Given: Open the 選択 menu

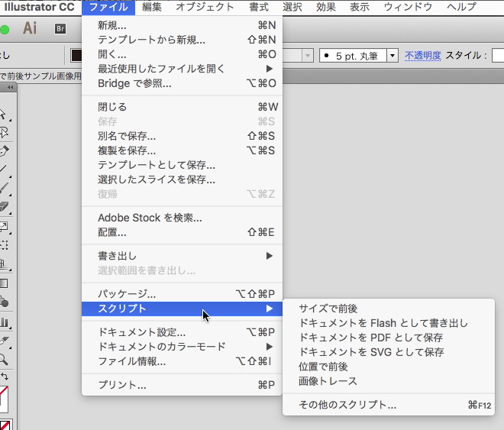Looking at the screenshot, I should 292,7.
